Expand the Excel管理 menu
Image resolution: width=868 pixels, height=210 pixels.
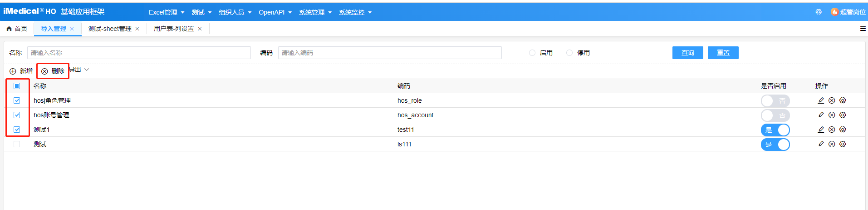pos(167,12)
